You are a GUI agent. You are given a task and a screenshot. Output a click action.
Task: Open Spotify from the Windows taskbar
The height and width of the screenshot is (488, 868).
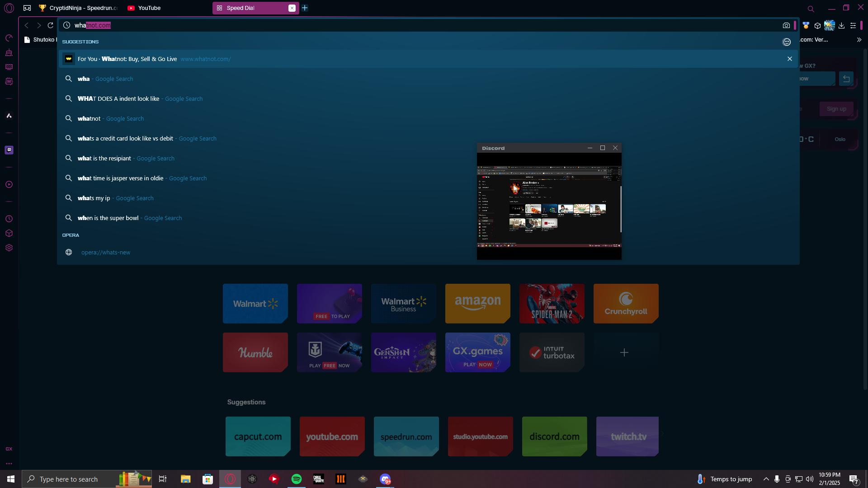(x=297, y=479)
